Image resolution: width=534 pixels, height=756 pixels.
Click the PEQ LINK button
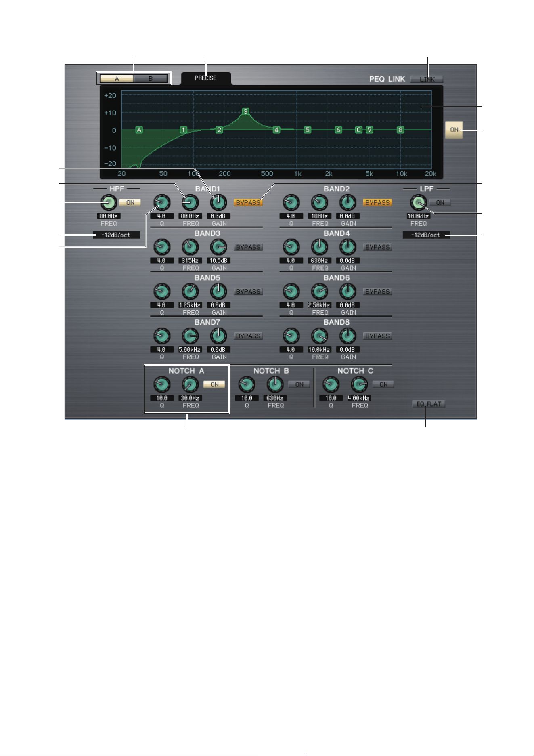(x=427, y=79)
